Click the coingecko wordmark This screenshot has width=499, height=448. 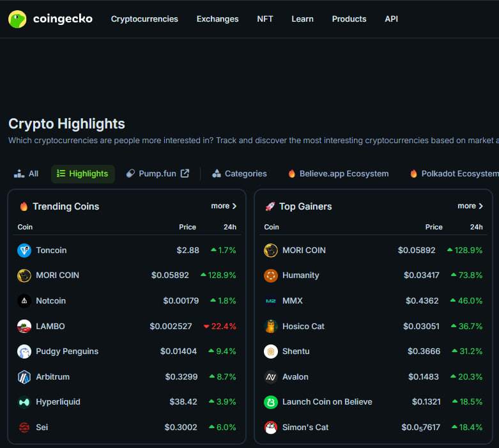(63, 19)
